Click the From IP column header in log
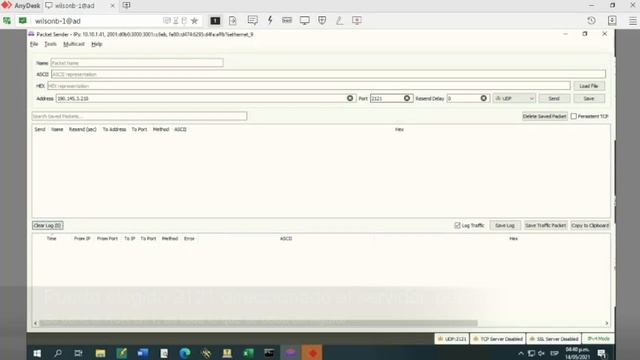Image resolution: width=640 pixels, height=360 pixels. 82,238
